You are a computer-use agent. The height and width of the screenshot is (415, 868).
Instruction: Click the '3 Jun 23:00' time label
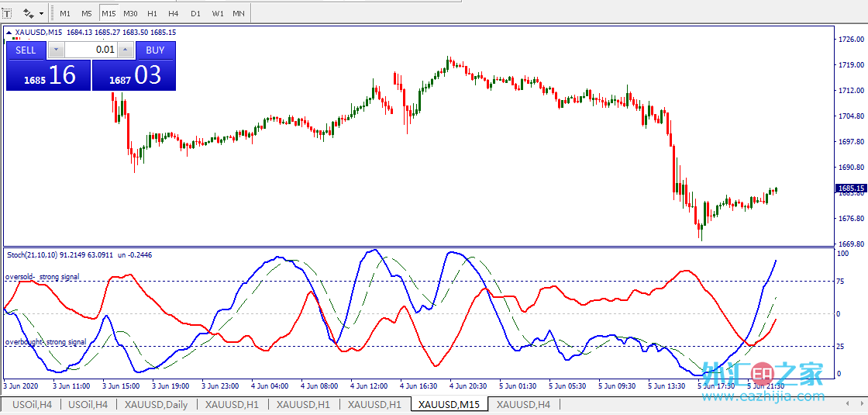[220, 386]
